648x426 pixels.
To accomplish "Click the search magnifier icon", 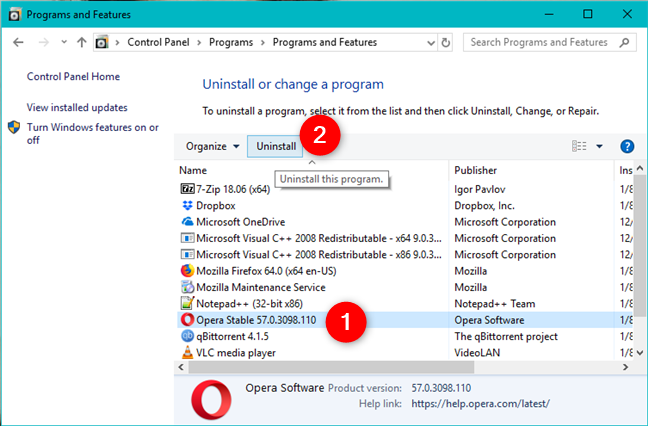I will [x=624, y=42].
